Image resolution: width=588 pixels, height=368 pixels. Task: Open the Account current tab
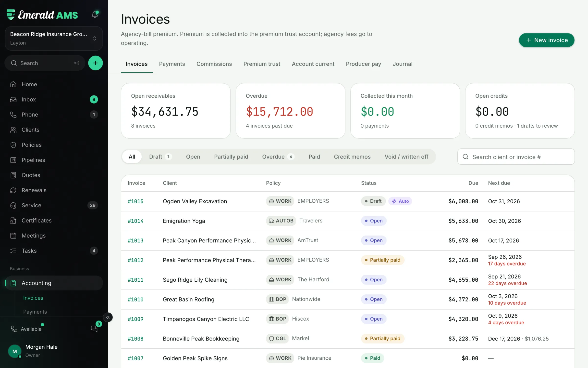tap(313, 64)
